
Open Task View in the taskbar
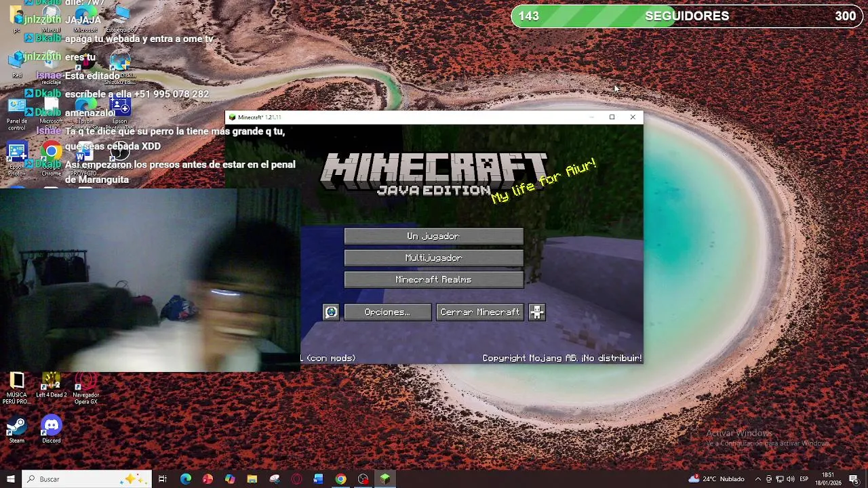pos(163,479)
